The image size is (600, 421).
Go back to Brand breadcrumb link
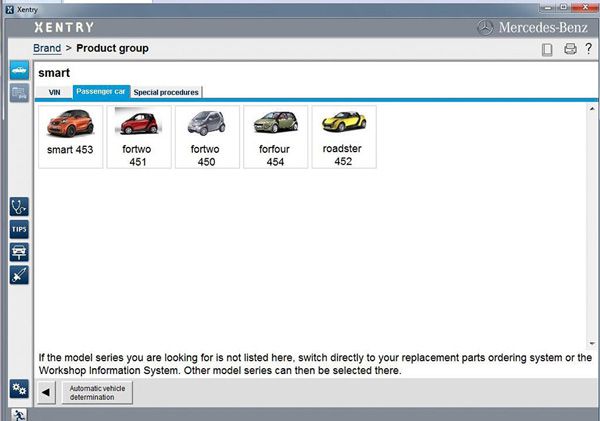[x=47, y=48]
